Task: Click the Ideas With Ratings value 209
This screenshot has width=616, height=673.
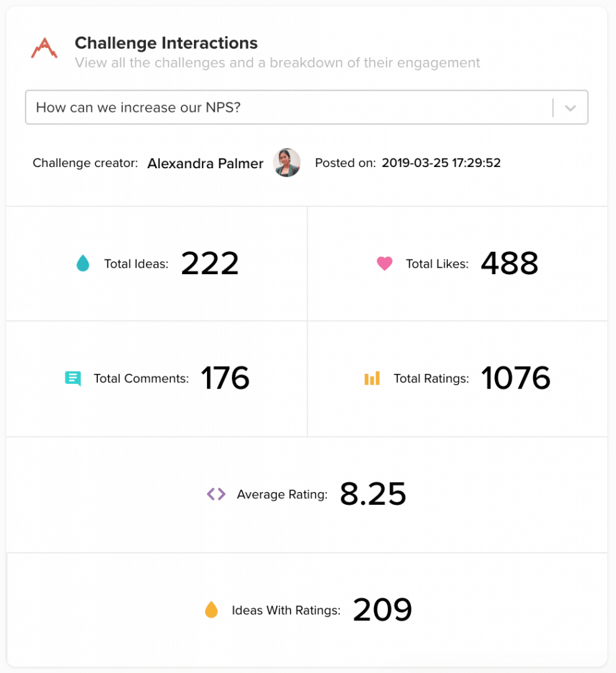Action: click(x=383, y=611)
